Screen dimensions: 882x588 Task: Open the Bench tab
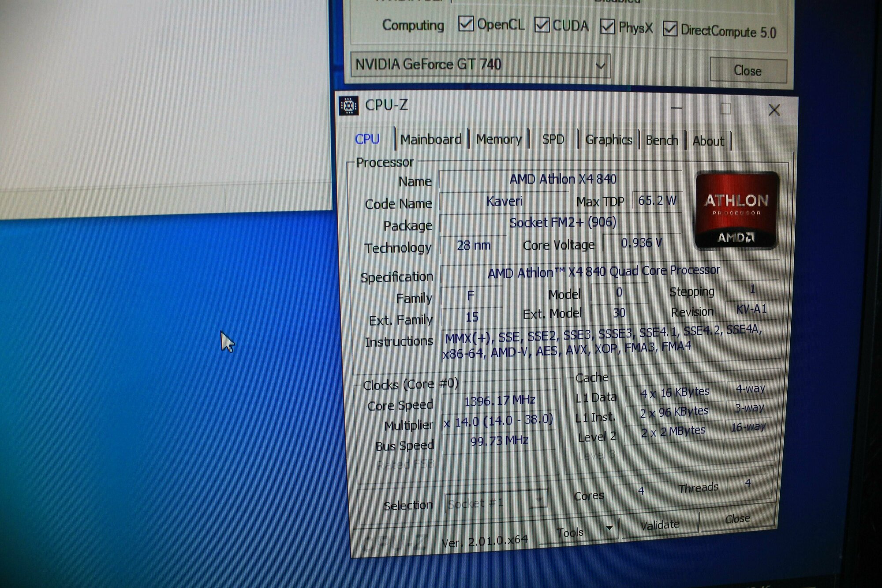pos(661,140)
